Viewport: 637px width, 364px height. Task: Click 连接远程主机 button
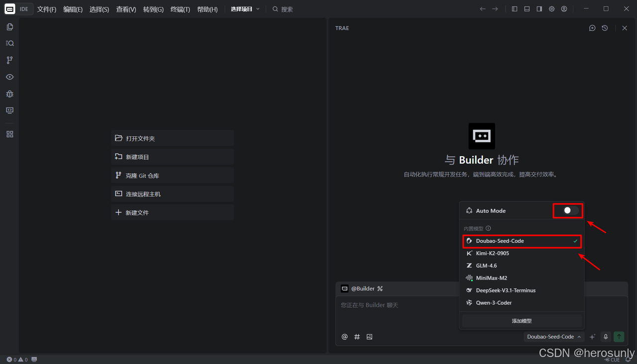(x=172, y=194)
